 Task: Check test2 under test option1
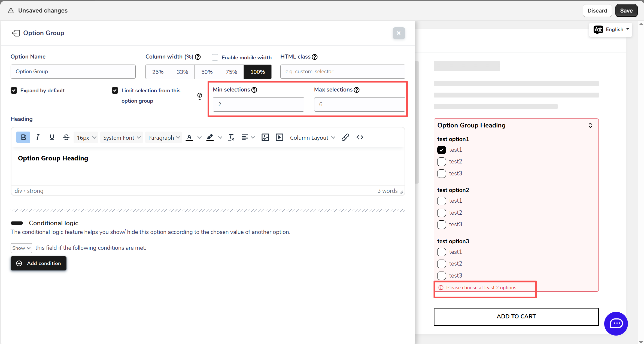click(441, 162)
